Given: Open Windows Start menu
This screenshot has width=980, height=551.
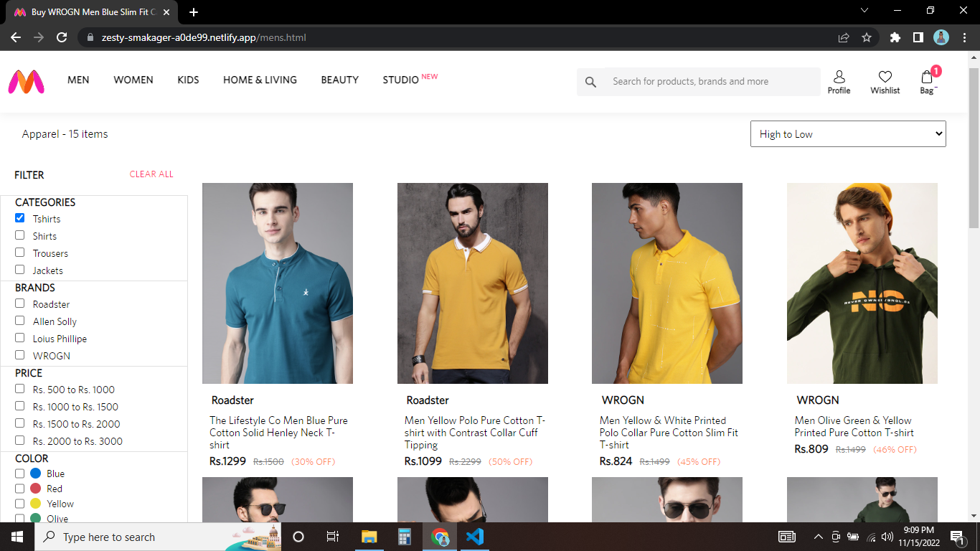Looking at the screenshot, I should 17,537.
